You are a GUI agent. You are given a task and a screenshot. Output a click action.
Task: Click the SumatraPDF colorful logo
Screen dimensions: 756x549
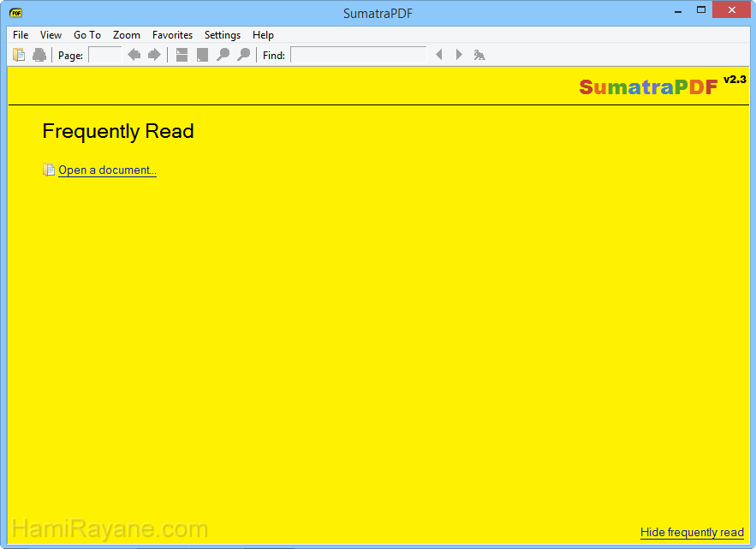[648, 87]
